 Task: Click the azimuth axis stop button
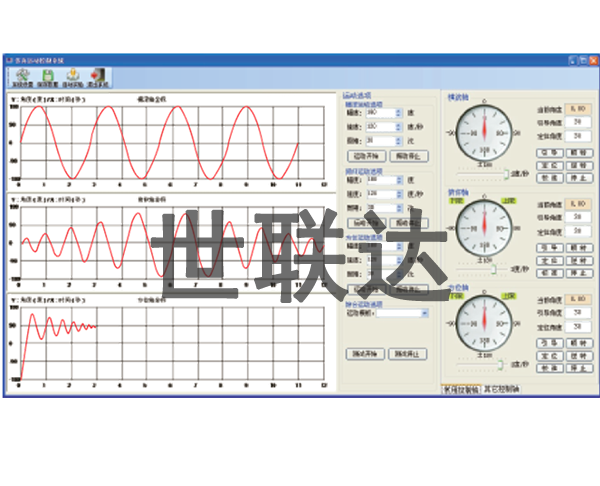click(579, 368)
